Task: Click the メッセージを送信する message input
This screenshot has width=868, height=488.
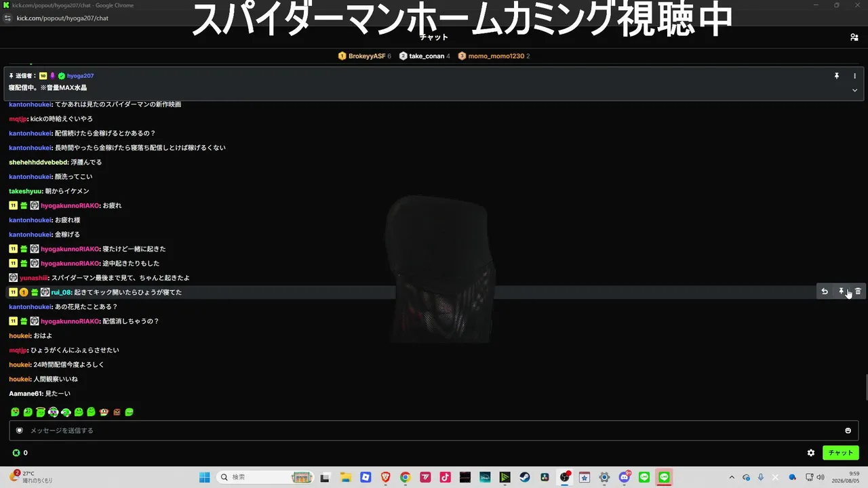Action: point(434,430)
